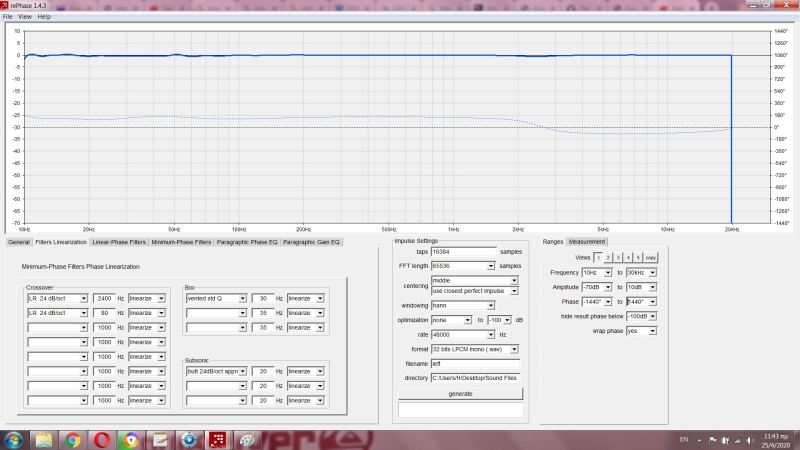The width and height of the screenshot is (800, 450).
Task: Select view preset 1
Action: 599,257
